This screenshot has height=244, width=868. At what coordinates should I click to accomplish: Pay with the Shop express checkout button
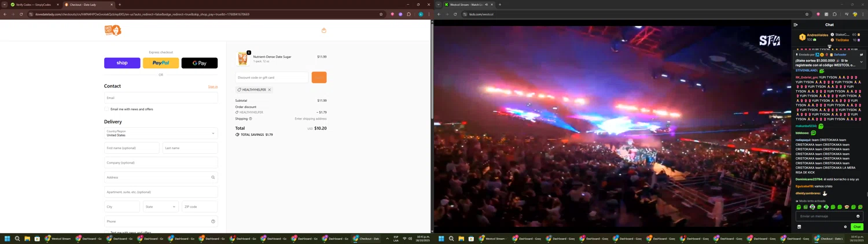[122, 63]
